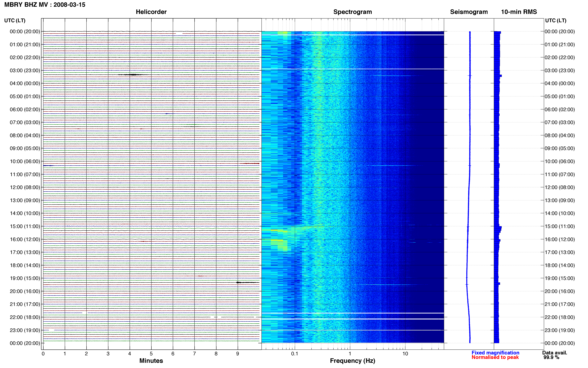This screenshot has height=368, width=588.
Task: Click the red 'Normalised to peak' legend text
Action: (495, 357)
